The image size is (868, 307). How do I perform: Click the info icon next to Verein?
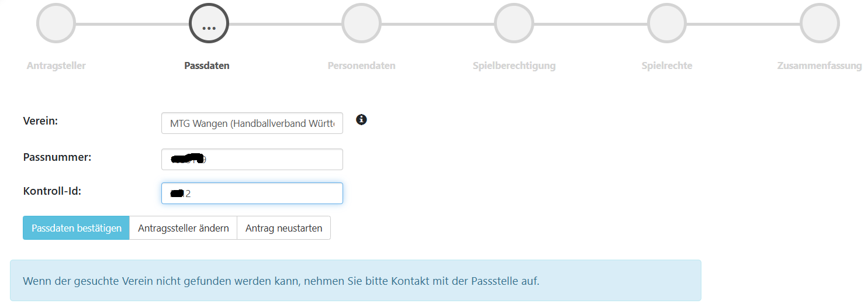pyautogui.click(x=361, y=120)
